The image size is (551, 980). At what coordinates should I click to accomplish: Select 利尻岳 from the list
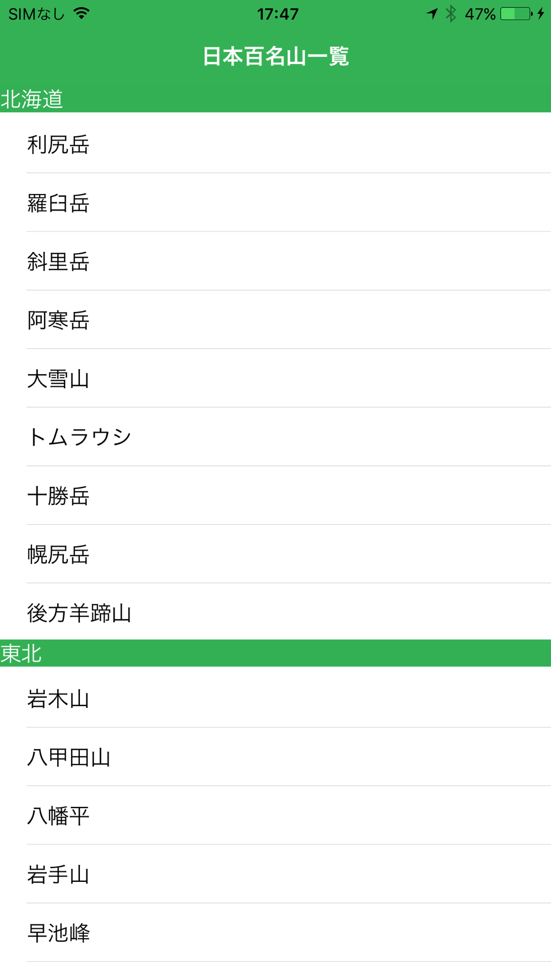tap(275, 144)
